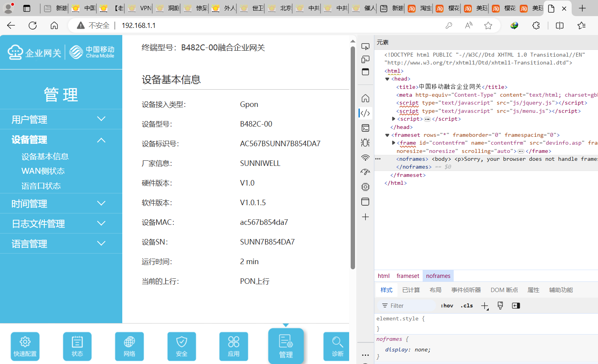
Task: Add this page to favorites star
Action: tap(488, 26)
